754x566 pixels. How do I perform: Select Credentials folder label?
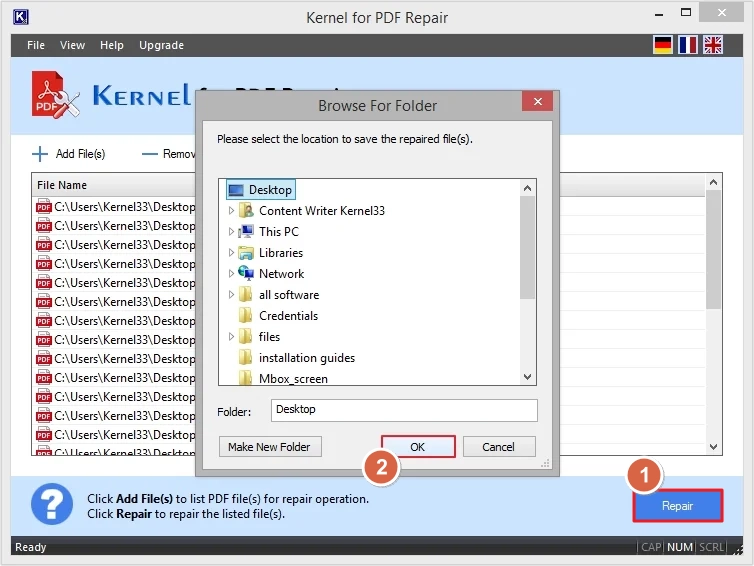coord(289,316)
